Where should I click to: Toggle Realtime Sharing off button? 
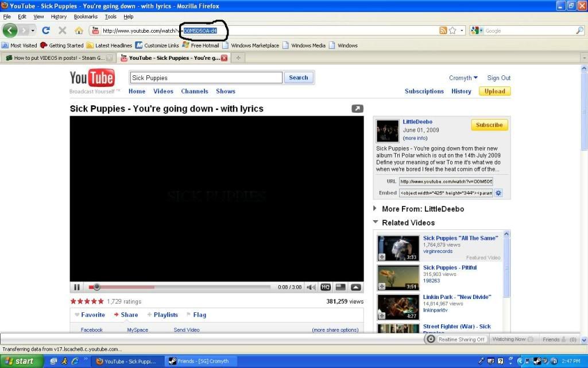point(457,339)
